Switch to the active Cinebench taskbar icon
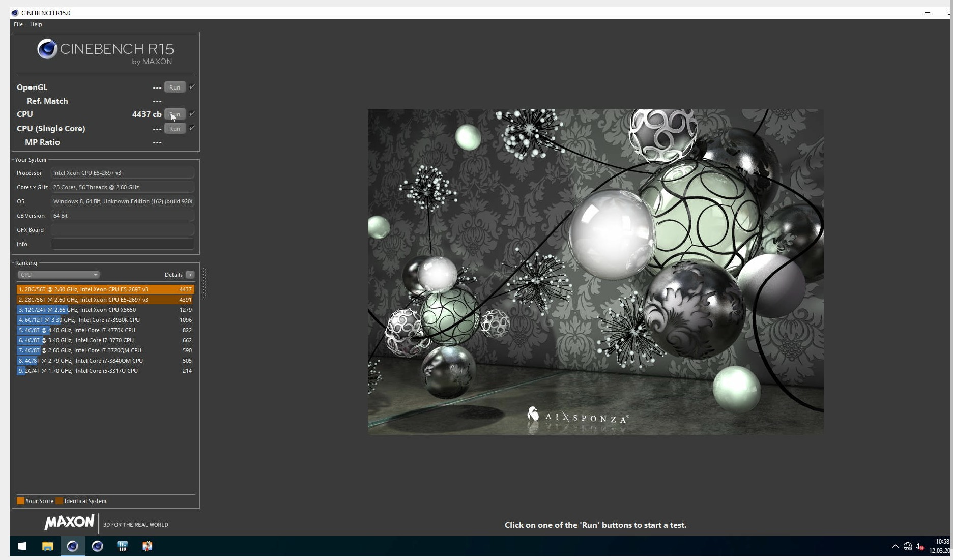953x560 pixels. tap(73, 546)
